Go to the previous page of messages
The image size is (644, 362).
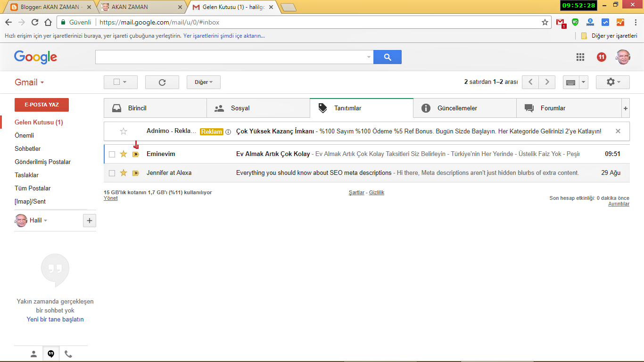click(x=530, y=82)
